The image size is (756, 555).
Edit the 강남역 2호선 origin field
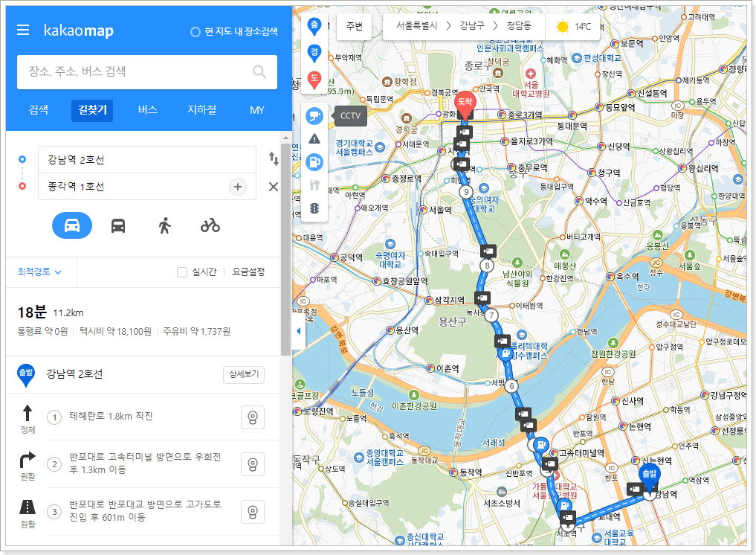tap(147, 160)
